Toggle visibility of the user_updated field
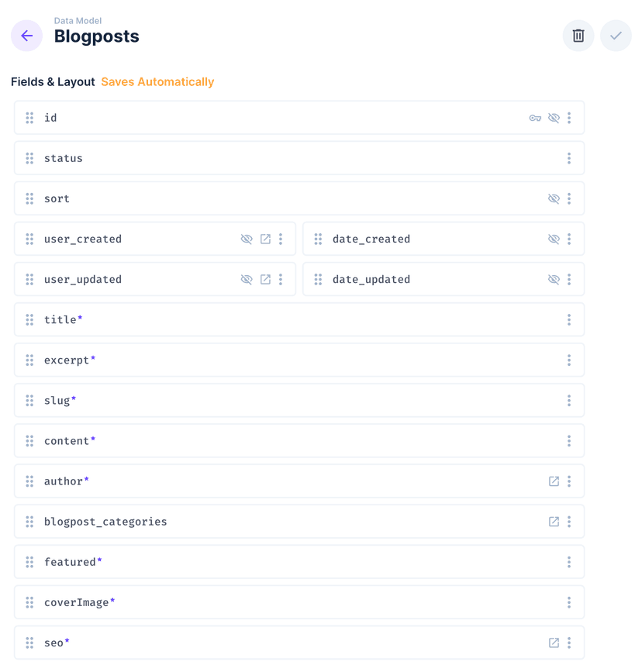Viewport: 642px width, 672px height. tap(247, 279)
